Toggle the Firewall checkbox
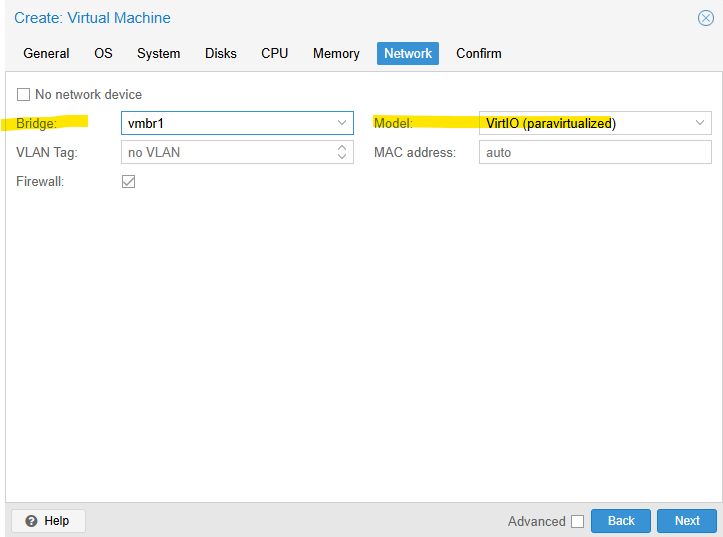 [128, 182]
